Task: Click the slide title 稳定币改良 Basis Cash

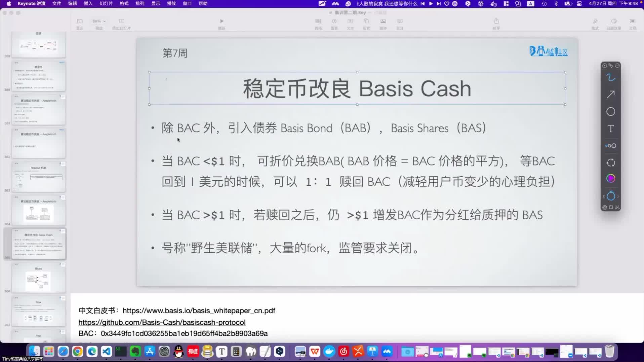Action: (x=357, y=89)
